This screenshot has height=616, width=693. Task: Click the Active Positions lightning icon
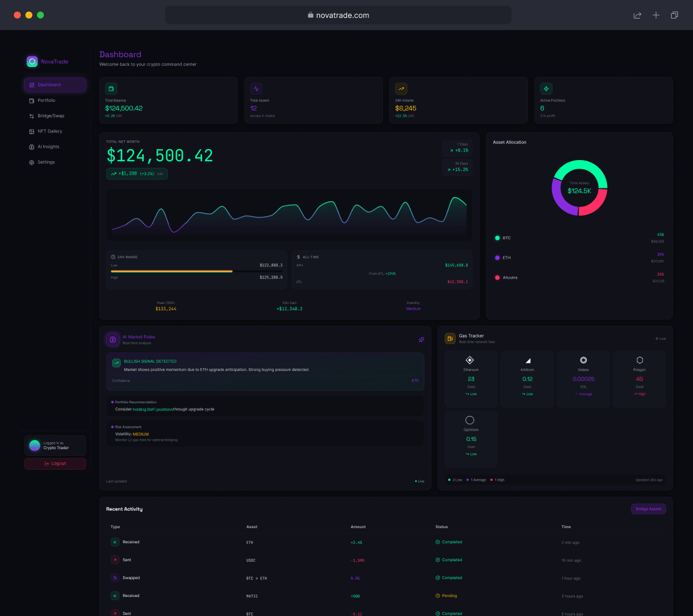pyautogui.click(x=546, y=88)
